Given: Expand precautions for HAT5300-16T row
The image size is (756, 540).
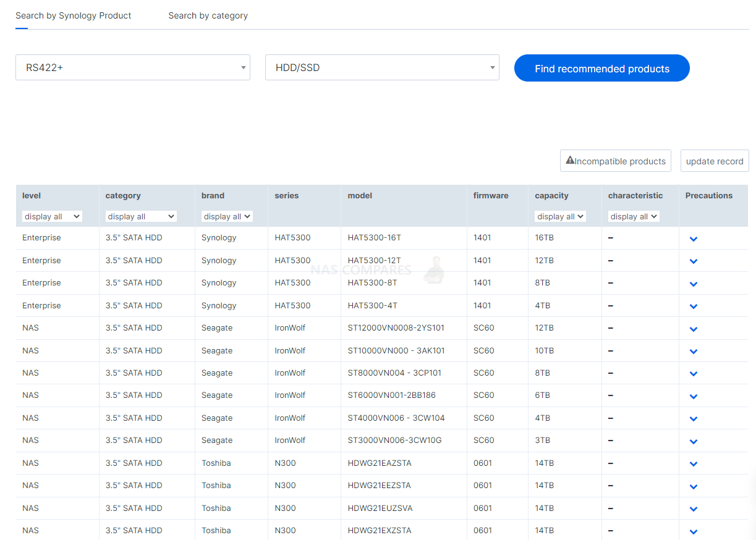Looking at the screenshot, I should point(694,238).
